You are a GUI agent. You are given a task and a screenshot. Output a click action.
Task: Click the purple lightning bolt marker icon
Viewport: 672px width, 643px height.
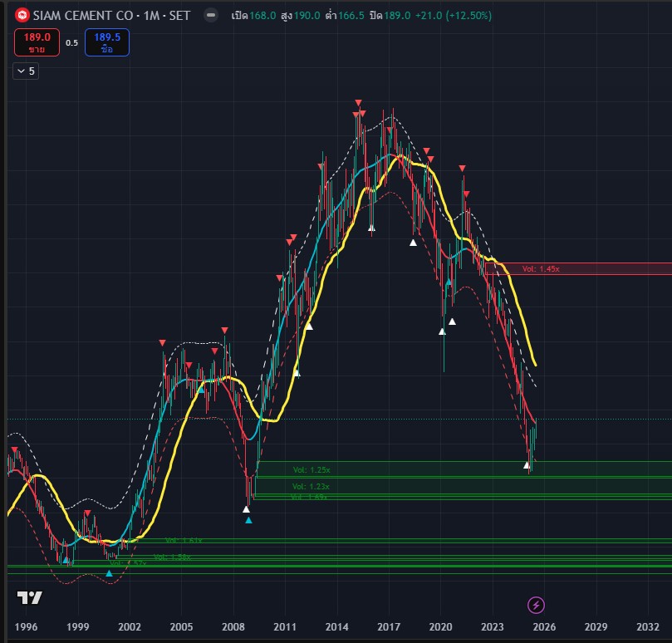(x=536, y=606)
